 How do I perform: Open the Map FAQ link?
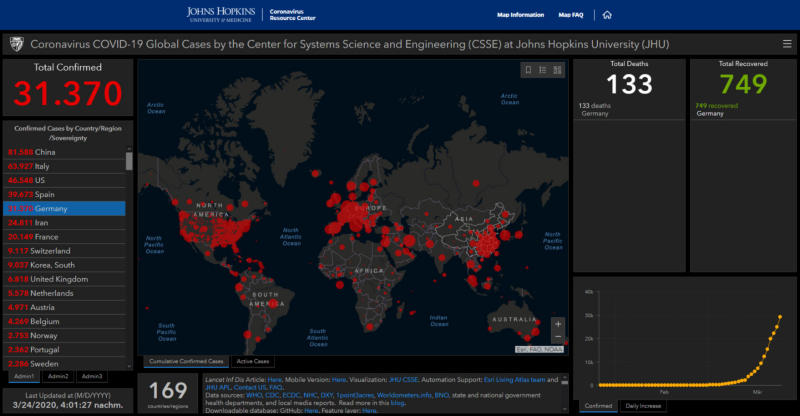tap(571, 15)
